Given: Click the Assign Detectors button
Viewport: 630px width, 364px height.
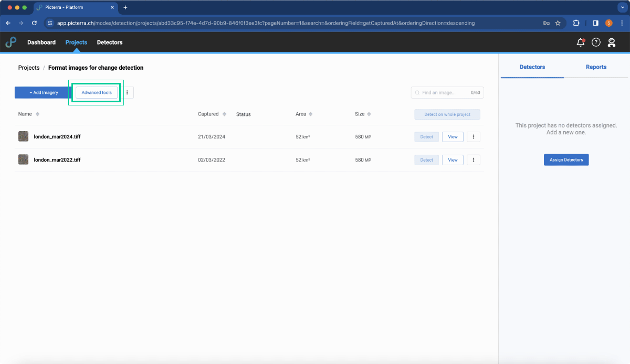Looking at the screenshot, I should pos(566,159).
